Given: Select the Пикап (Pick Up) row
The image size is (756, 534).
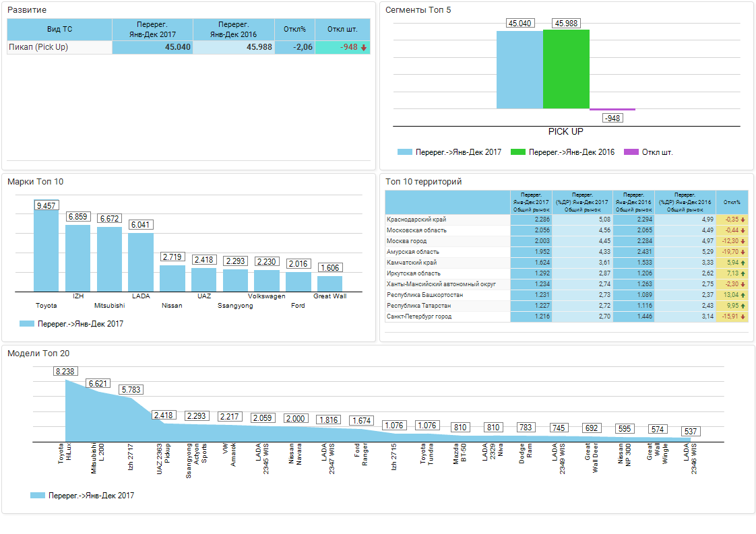Looking at the screenshot, I should (x=38, y=48).
